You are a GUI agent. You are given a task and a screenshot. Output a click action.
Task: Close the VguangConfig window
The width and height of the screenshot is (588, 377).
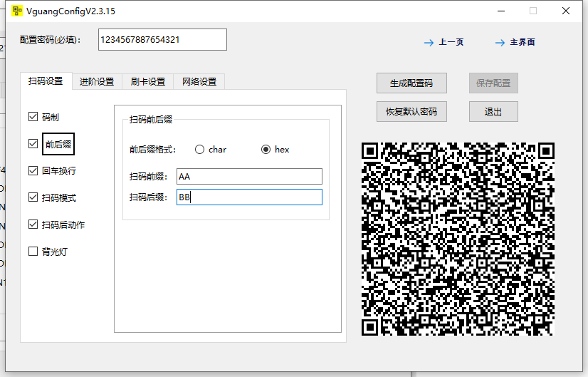(566, 11)
